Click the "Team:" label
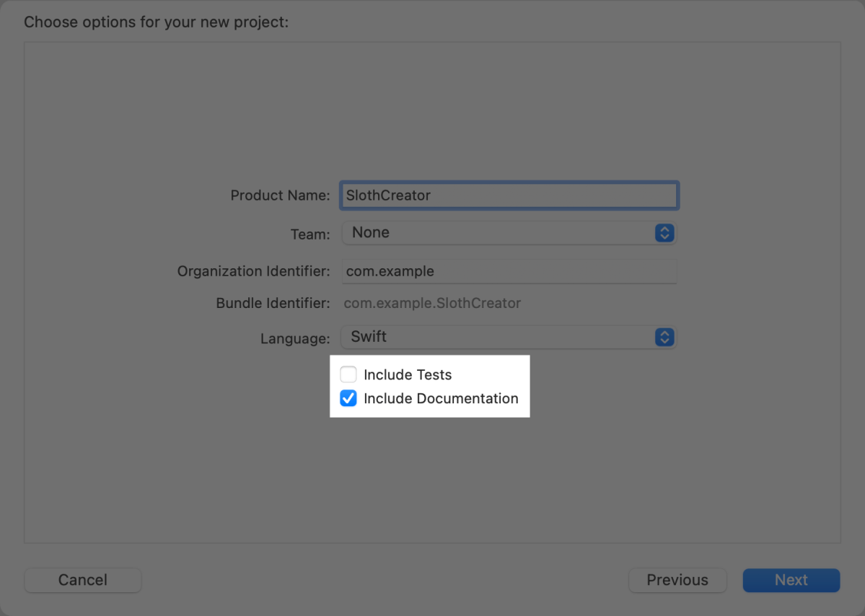The height and width of the screenshot is (616, 865). pos(310,234)
